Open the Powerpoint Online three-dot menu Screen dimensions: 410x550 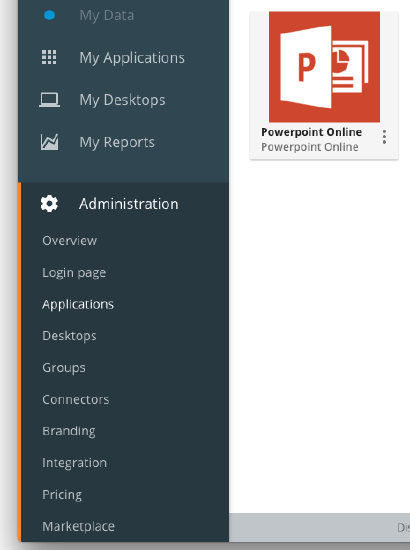pyautogui.click(x=384, y=137)
